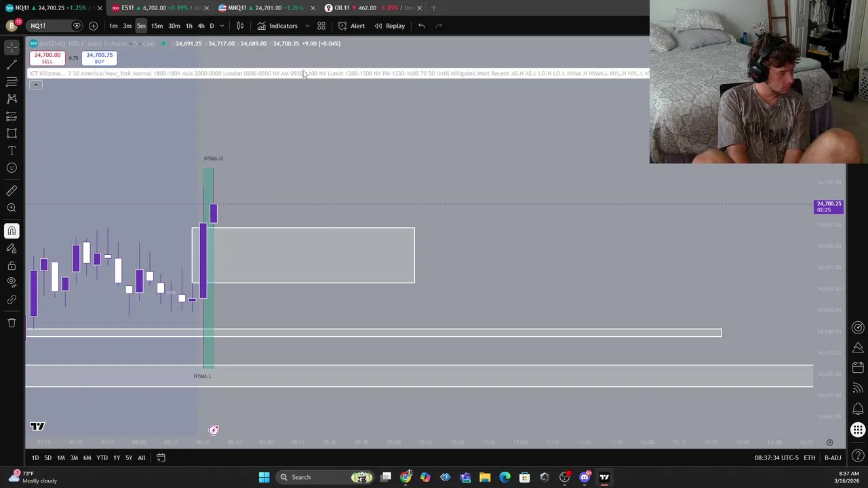The image size is (868, 488).
Task: Select the 15m timeframe
Action: tap(157, 26)
